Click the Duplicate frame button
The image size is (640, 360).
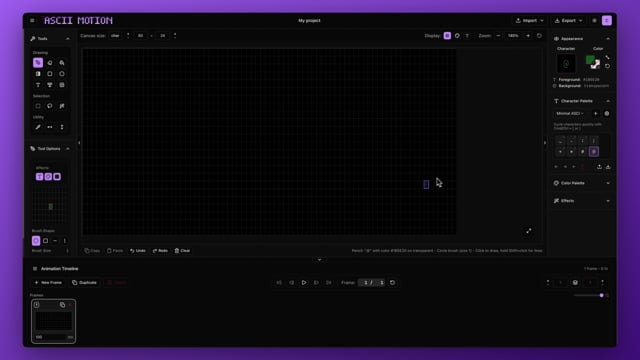pos(84,282)
